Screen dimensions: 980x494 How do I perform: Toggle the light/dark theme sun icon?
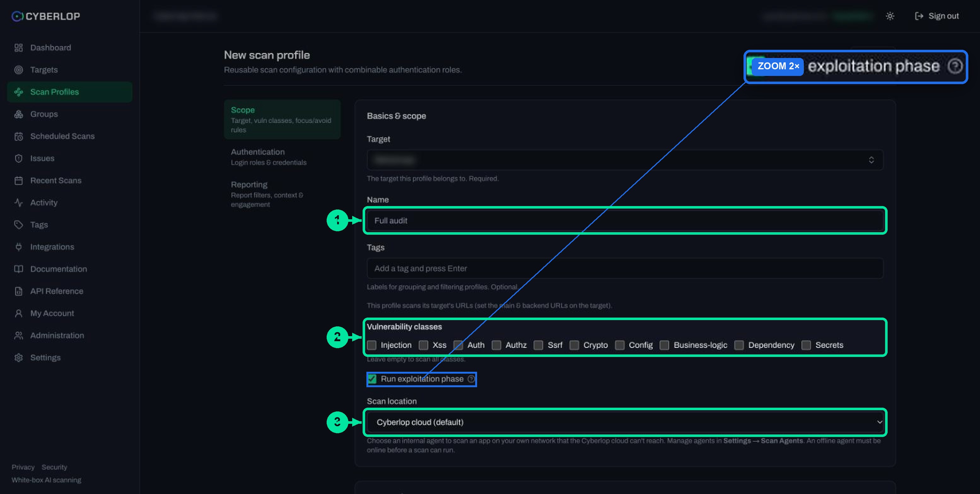(890, 16)
